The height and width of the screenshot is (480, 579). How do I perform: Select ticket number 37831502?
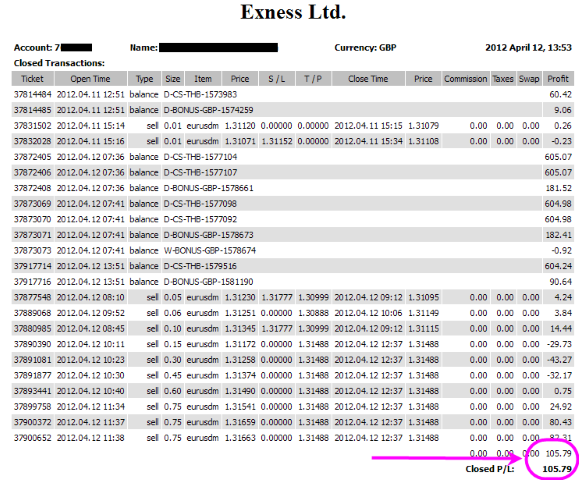32,126
